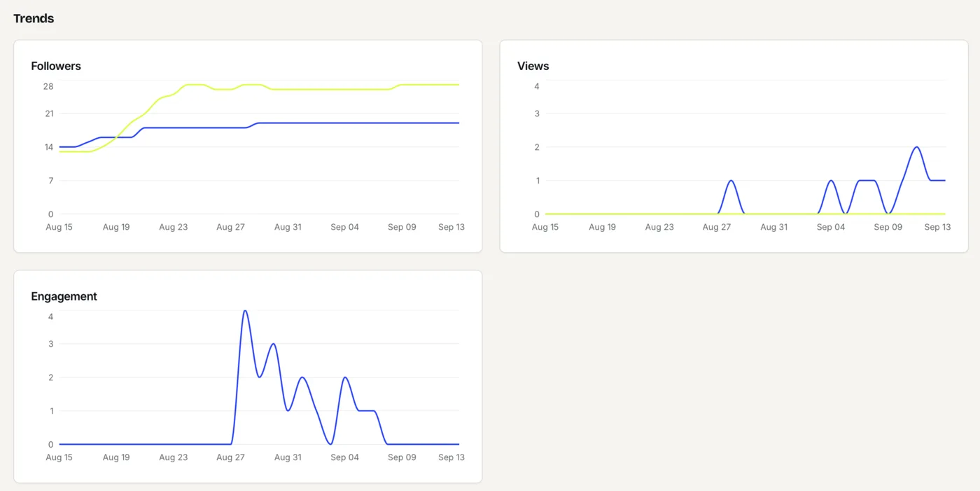Select the Views chart title

point(533,66)
